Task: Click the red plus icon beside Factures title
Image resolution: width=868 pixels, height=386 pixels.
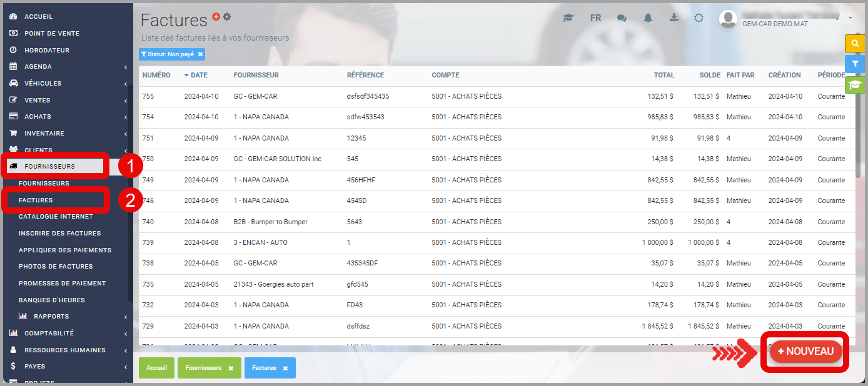Action: pyautogui.click(x=216, y=17)
